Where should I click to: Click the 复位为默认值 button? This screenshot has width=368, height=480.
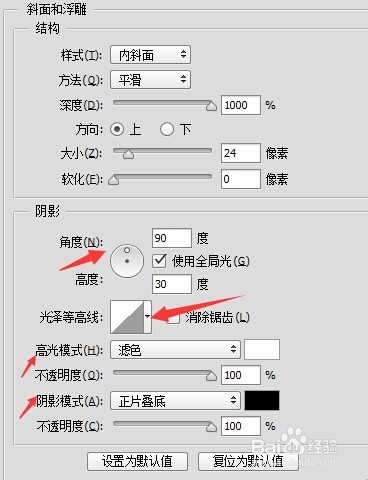(248, 462)
